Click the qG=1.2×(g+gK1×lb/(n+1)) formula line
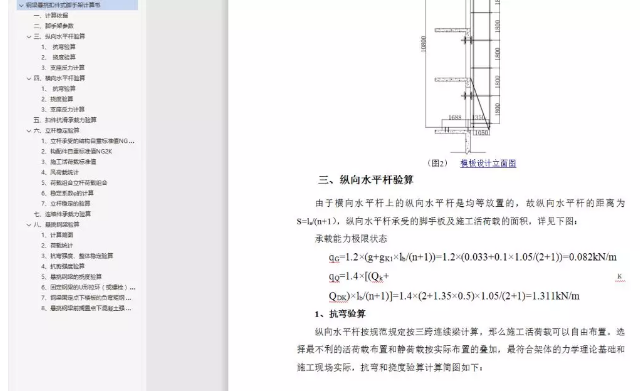The height and width of the screenshot is (391, 640). point(473,257)
